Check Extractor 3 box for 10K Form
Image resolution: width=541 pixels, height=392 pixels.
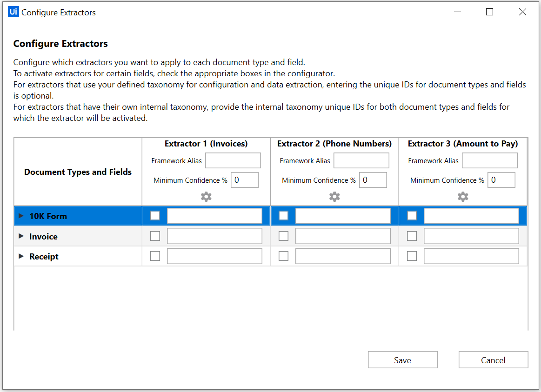[x=412, y=216]
